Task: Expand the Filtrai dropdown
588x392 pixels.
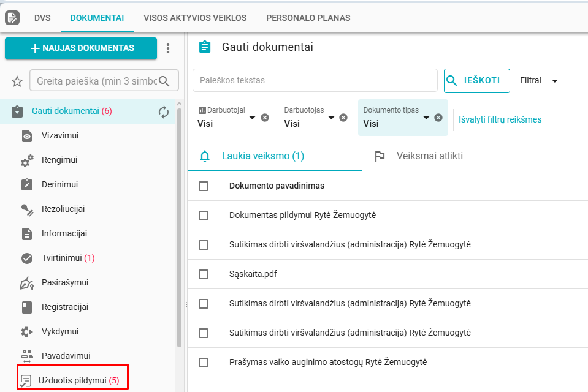Action: [x=539, y=80]
